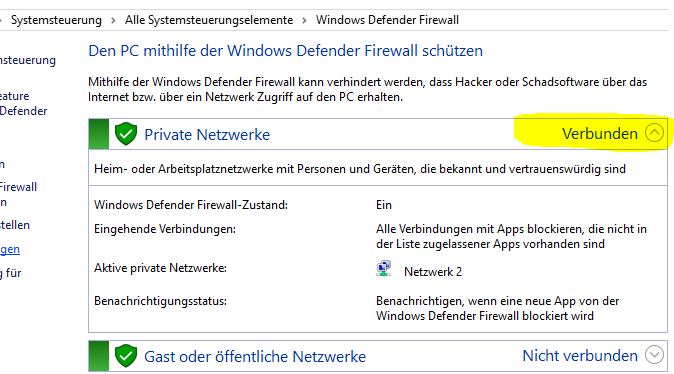The image size is (674, 374).
Task: Click the green status bar left of Private Netzwerke
Action: tap(98, 134)
